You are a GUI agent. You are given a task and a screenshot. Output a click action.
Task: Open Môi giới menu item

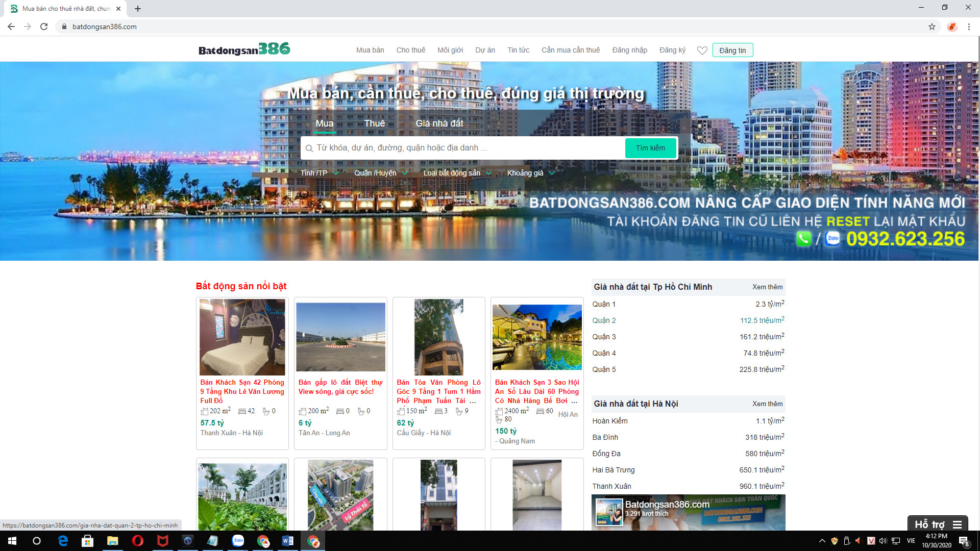coord(450,50)
